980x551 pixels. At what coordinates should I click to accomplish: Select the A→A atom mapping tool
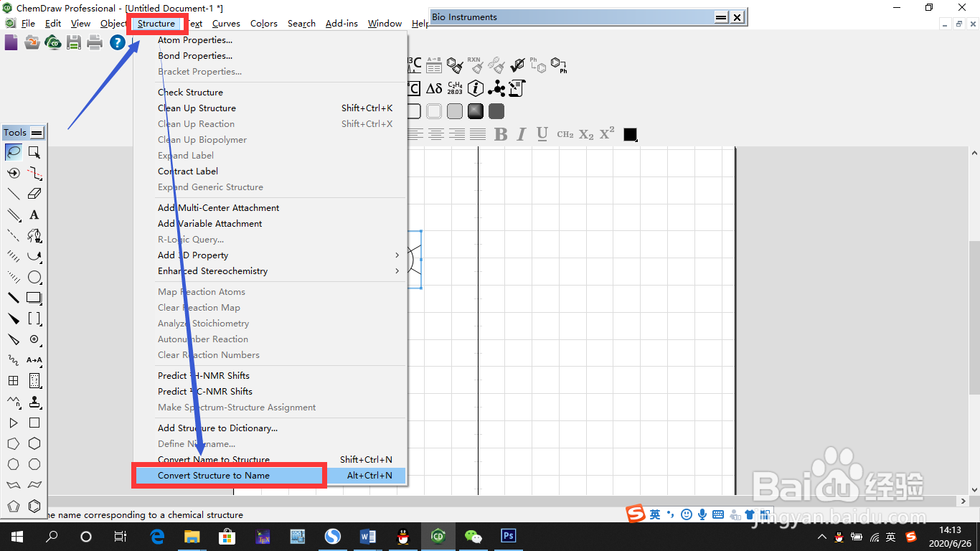34,360
